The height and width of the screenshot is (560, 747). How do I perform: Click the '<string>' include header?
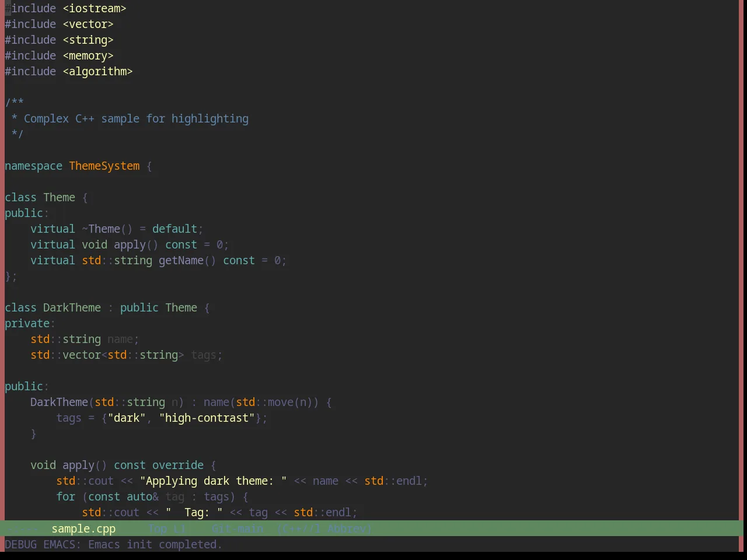pyautogui.click(x=88, y=40)
